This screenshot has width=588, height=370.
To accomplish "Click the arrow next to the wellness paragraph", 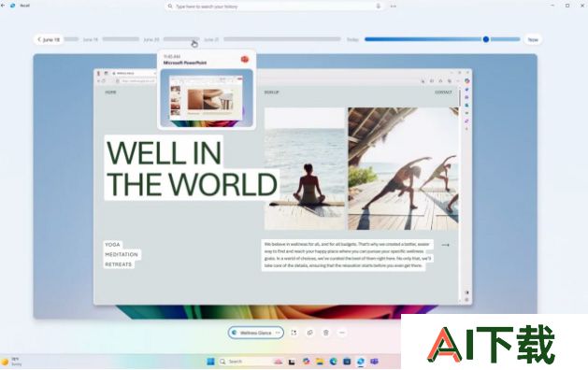I will pos(445,245).
